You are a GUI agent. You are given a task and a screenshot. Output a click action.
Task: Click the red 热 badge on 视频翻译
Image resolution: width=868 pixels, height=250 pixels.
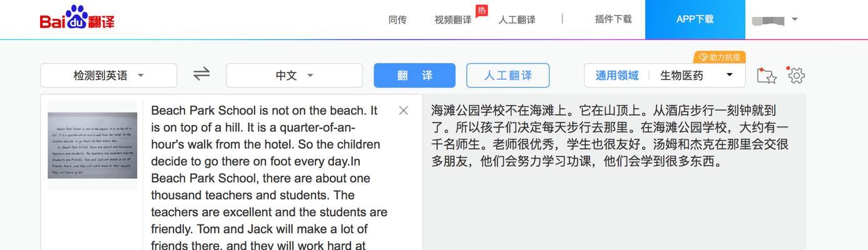481,11
